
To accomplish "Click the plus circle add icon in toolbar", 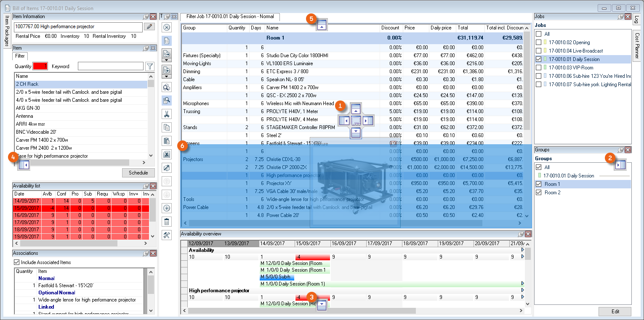I will [166, 208].
